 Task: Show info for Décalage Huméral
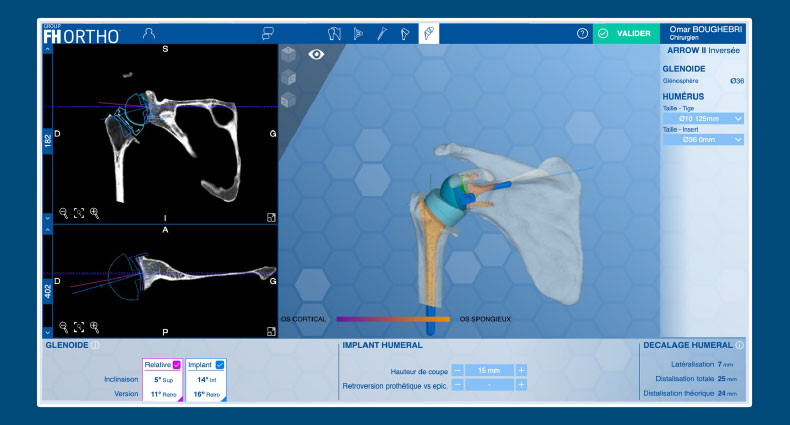point(740,345)
